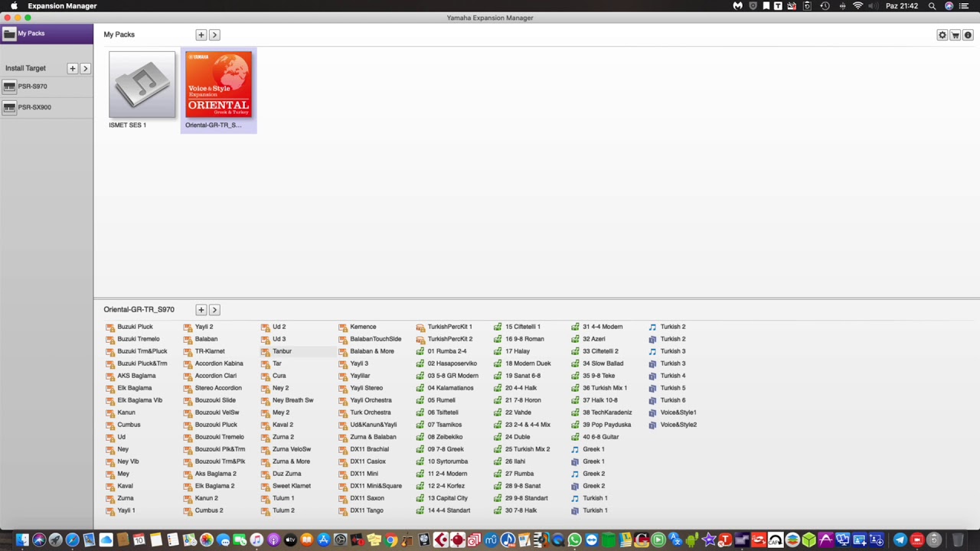The image size is (980, 551).
Task: Select the Oriental Voice & Style pack thumbnail
Action: [x=218, y=84]
